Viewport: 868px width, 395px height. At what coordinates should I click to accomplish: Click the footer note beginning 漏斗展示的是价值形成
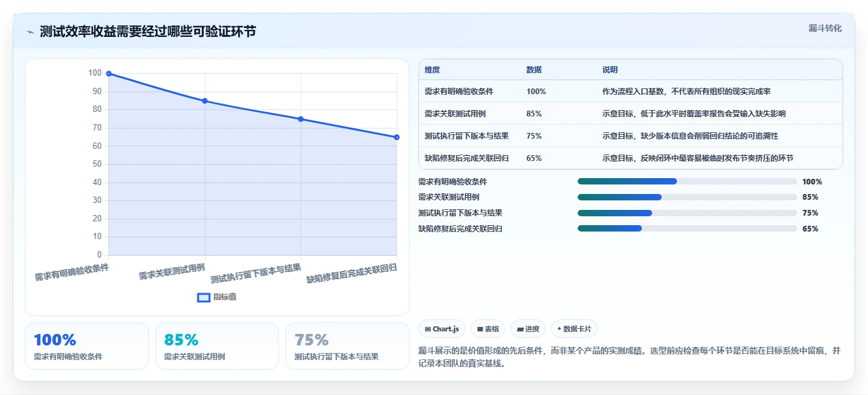tap(630, 358)
